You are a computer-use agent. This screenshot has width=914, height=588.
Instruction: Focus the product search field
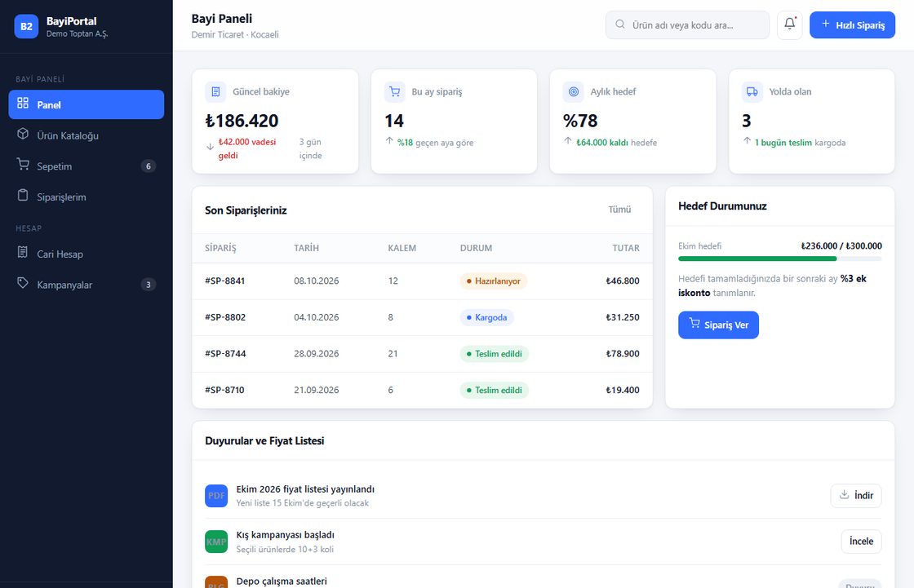(x=687, y=25)
